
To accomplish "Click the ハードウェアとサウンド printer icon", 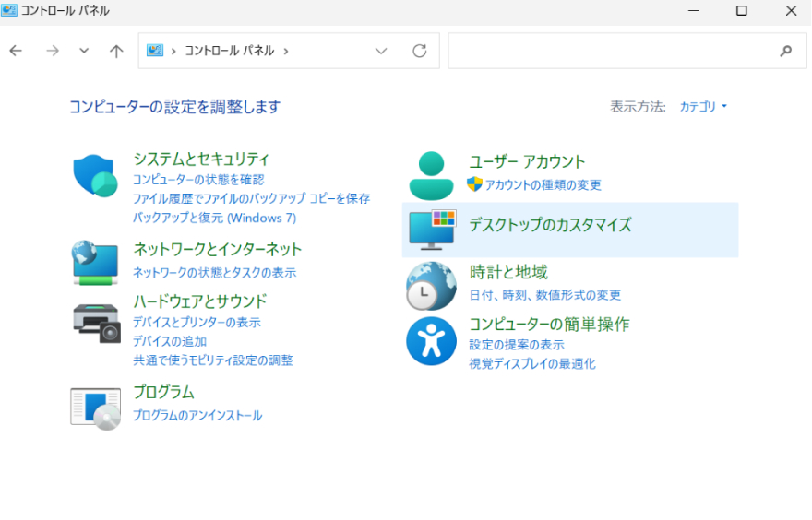I will 97,324.
